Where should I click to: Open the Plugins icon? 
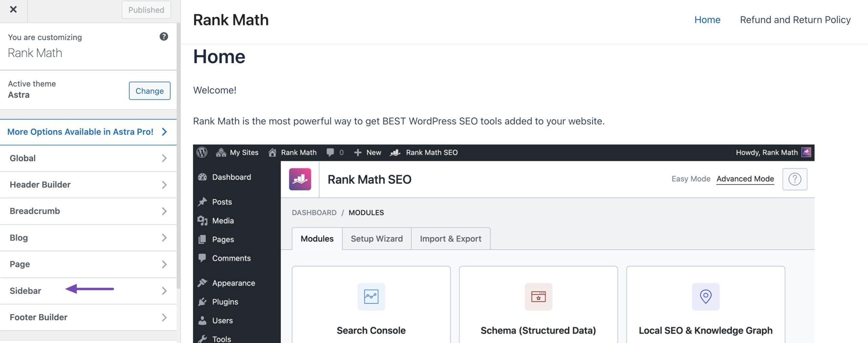[x=202, y=302]
